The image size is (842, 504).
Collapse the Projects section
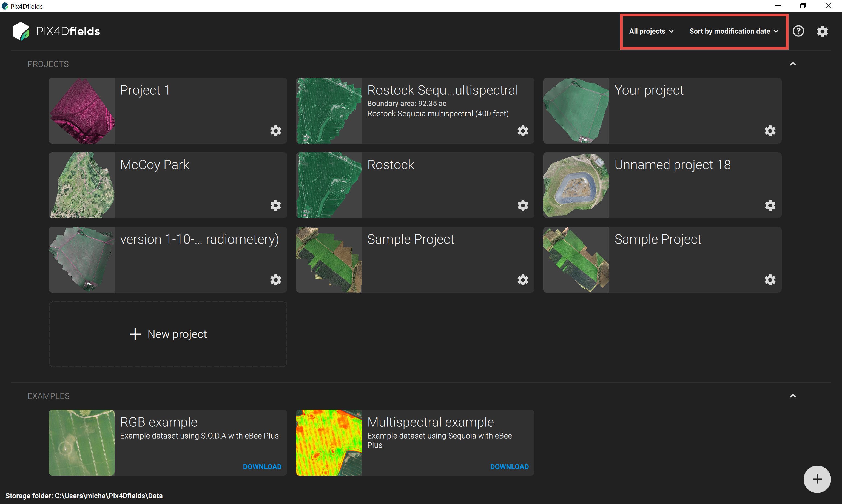[x=793, y=64]
